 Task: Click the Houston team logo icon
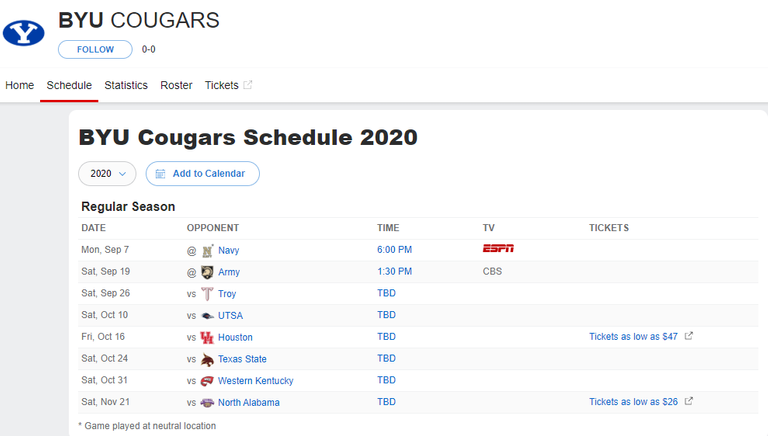pos(207,337)
